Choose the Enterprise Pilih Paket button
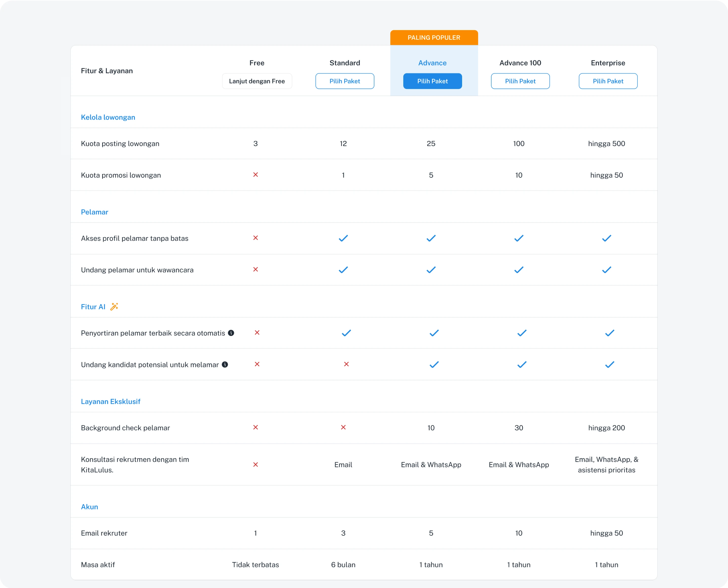The height and width of the screenshot is (588, 728). (608, 81)
